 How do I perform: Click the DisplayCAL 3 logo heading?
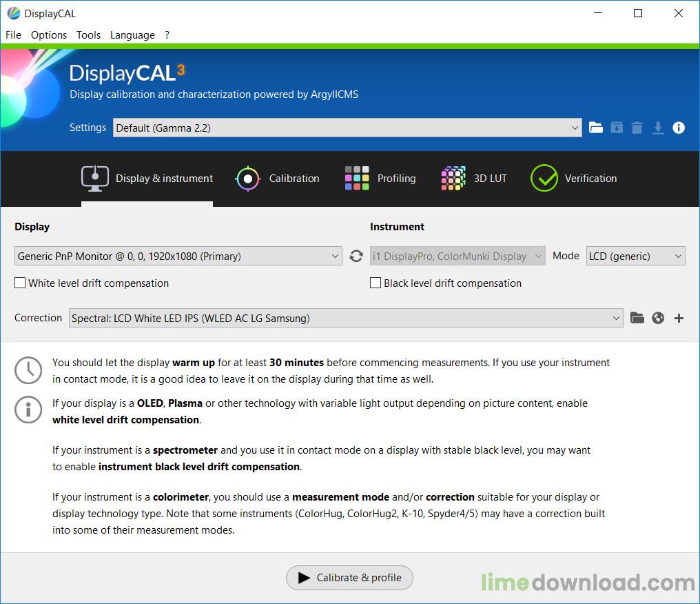127,73
